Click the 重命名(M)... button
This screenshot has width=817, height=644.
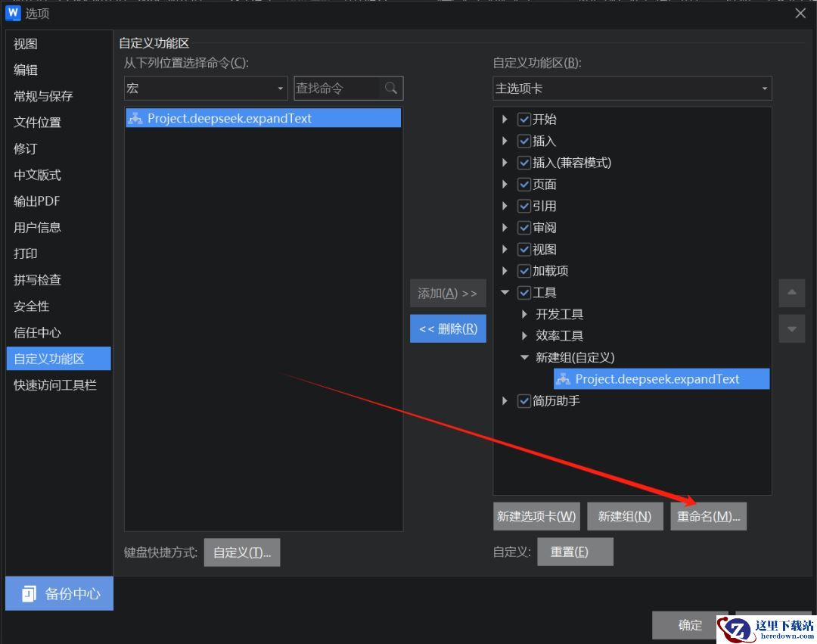[708, 516]
